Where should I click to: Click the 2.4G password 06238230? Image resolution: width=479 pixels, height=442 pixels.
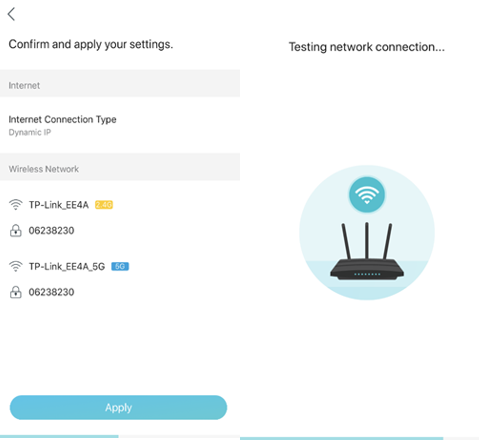(x=51, y=230)
